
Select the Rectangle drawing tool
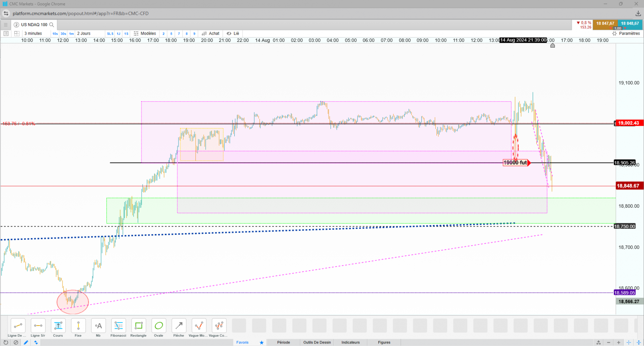[138, 326]
